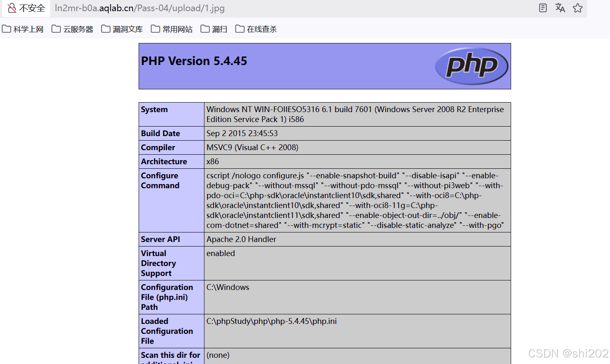Click the Server API label
Screen dimensions: 610x364
coord(161,239)
